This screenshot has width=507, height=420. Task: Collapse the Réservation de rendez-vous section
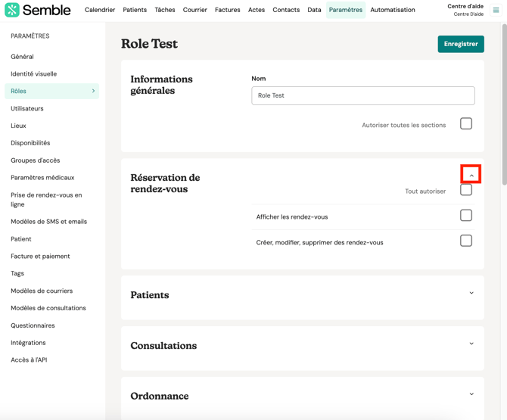pyautogui.click(x=471, y=175)
